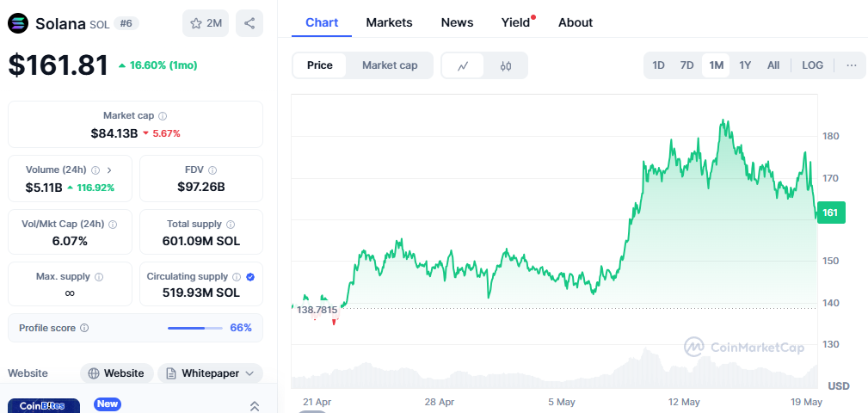The image size is (868, 413).
Task: Click the New badge
Action: coord(108,404)
